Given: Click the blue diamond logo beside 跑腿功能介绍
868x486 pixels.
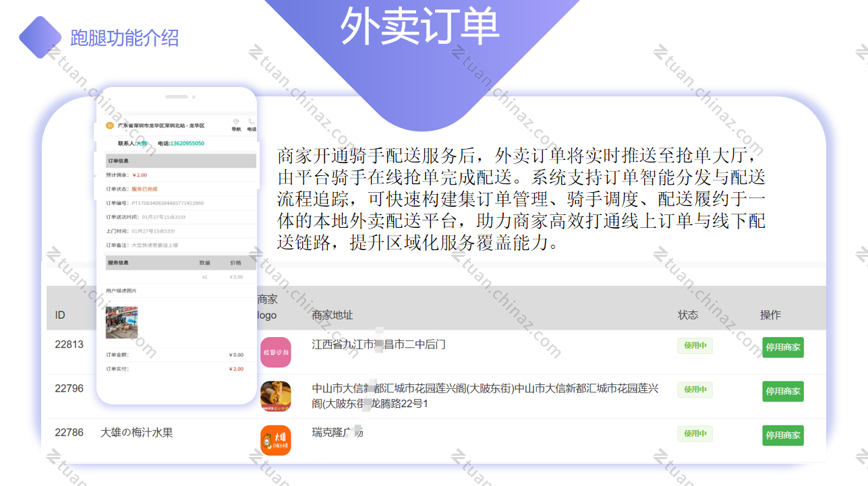Looking at the screenshot, I should coord(40,37).
